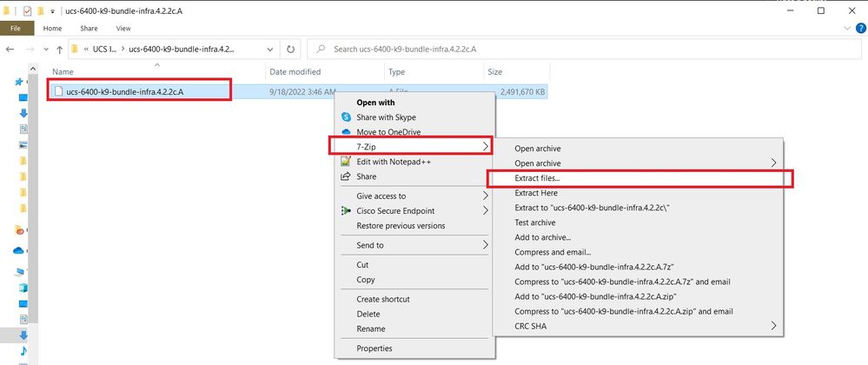Expand the ribbon with the chevron
The image size is (868, 365).
(x=847, y=29)
